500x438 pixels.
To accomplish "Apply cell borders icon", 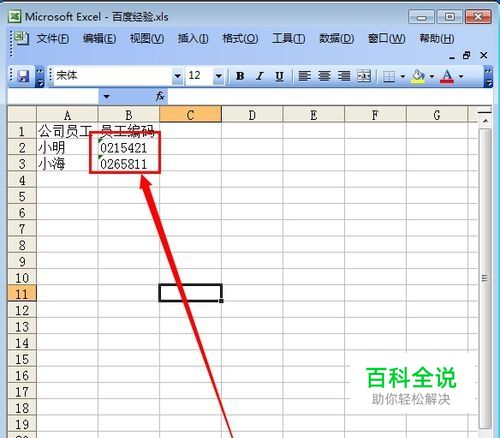I will pyautogui.click(x=389, y=76).
